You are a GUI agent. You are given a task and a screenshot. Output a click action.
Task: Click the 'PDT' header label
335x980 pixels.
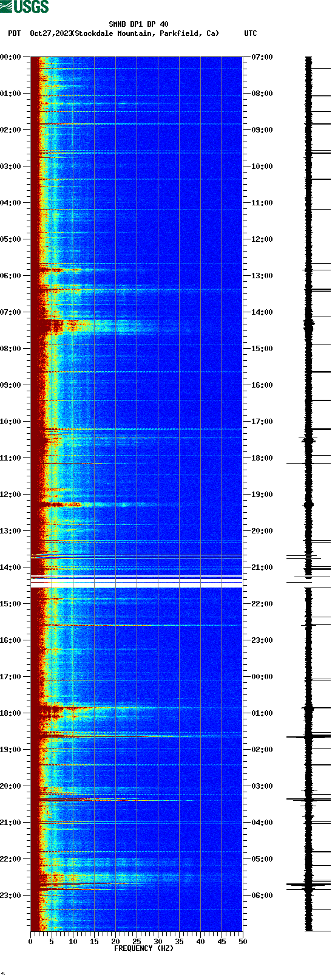(14, 33)
